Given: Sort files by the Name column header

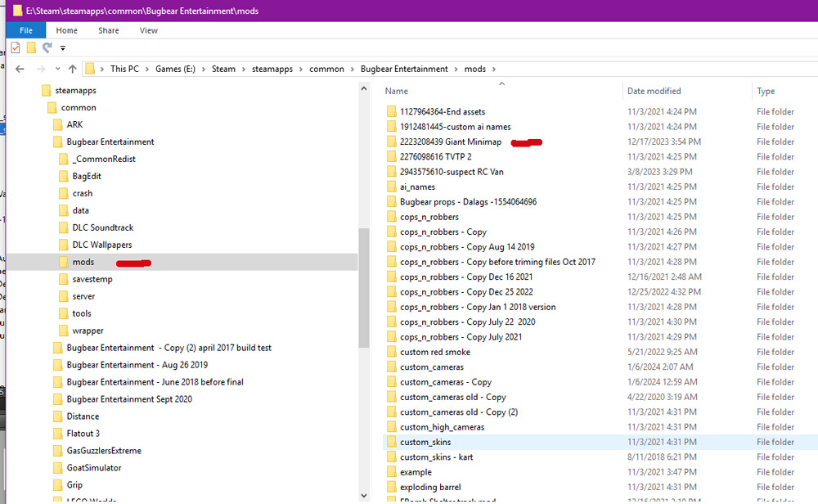Looking at the screenshot, I should click(397, 91).
